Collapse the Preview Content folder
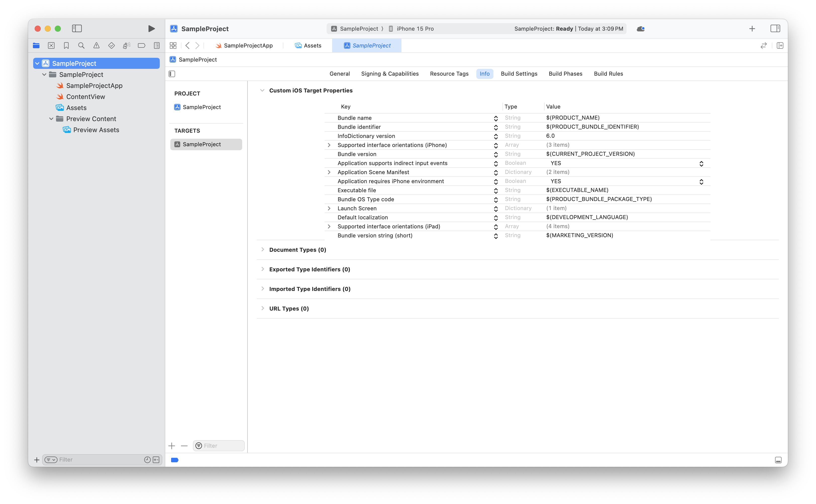 [51, 119]
